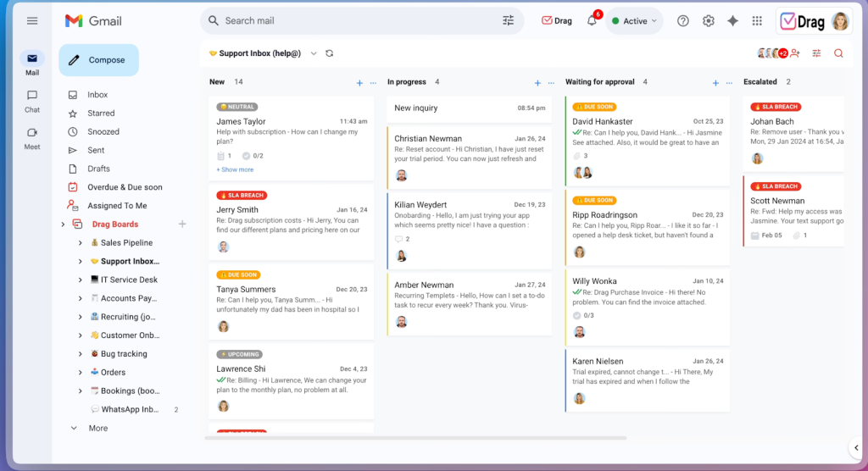Expand the Drag Boards tree
This screenshot has width=868, height=471.
63,224
